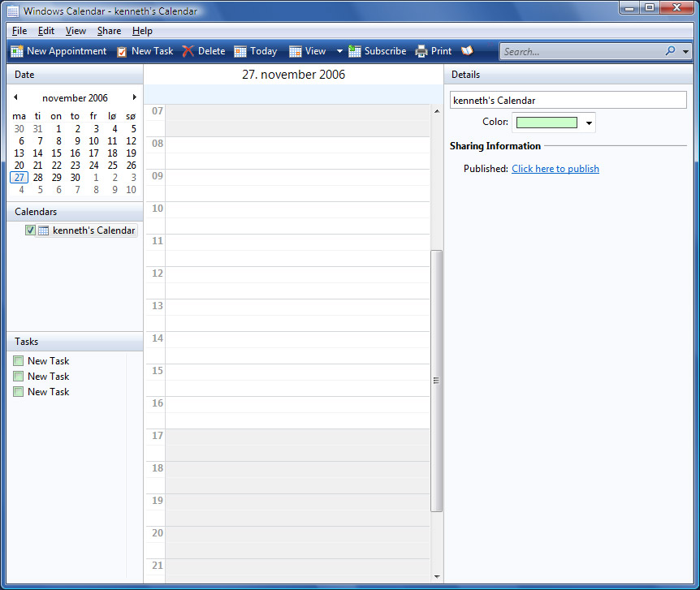Click the search magnifier icon
Image resolution: width=700 pixels, height=590 pixels.
pos(670,51)
